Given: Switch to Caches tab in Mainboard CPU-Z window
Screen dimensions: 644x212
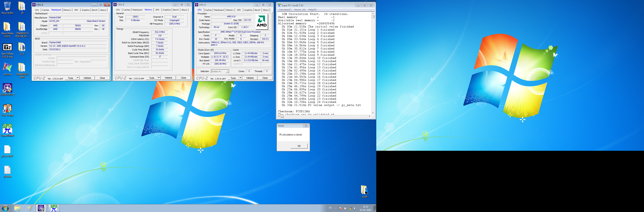Looking at the screenshot, I should point(45,10).
